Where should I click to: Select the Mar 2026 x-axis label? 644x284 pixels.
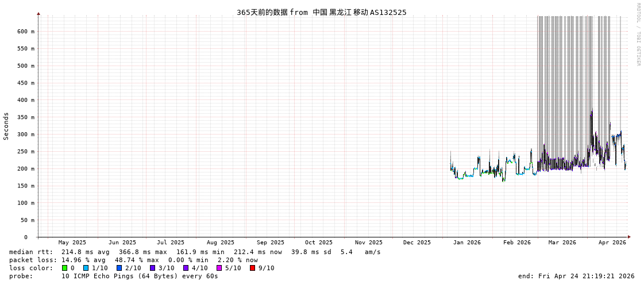click(562, 243)
